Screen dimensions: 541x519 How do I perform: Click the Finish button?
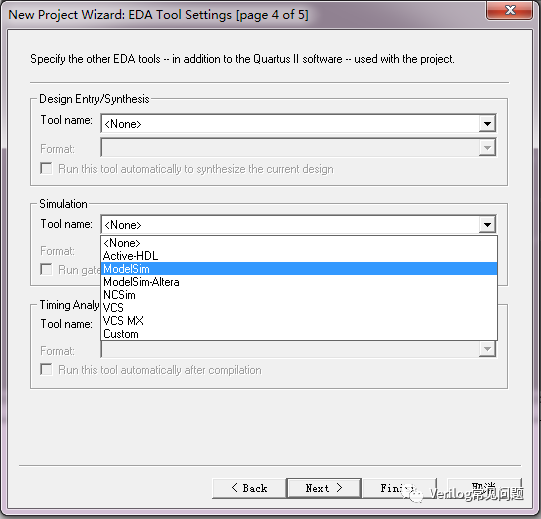click(400, 488)
